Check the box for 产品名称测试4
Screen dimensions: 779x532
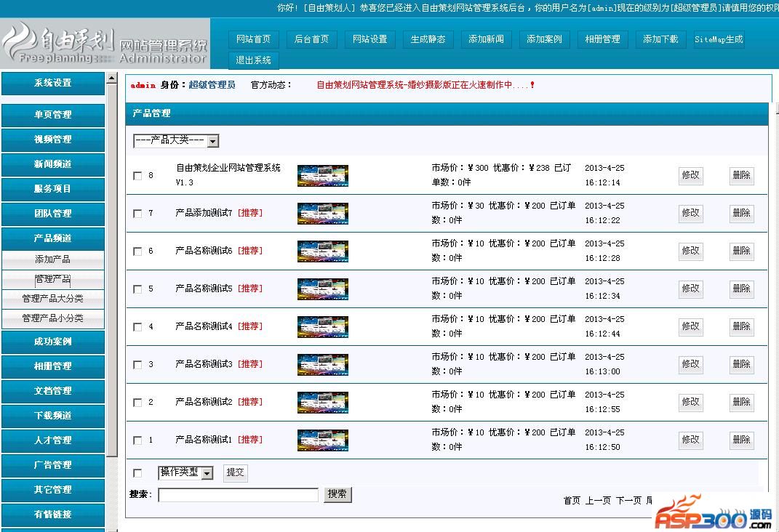point(137,326)
